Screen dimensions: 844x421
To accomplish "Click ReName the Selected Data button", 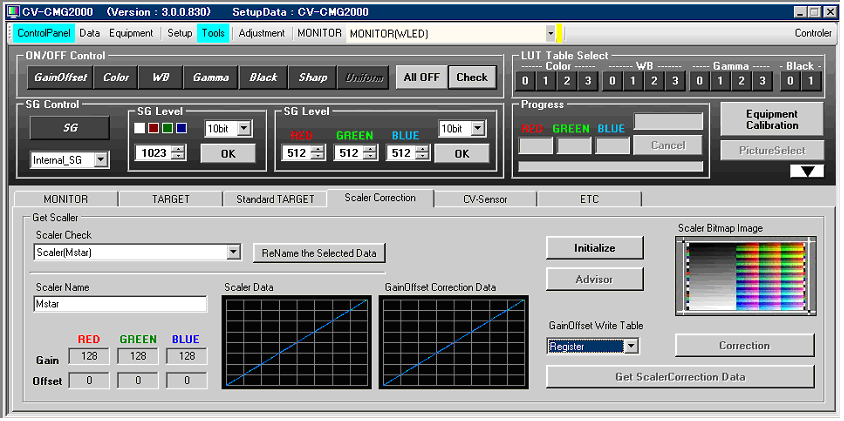I will click(319, 253).
